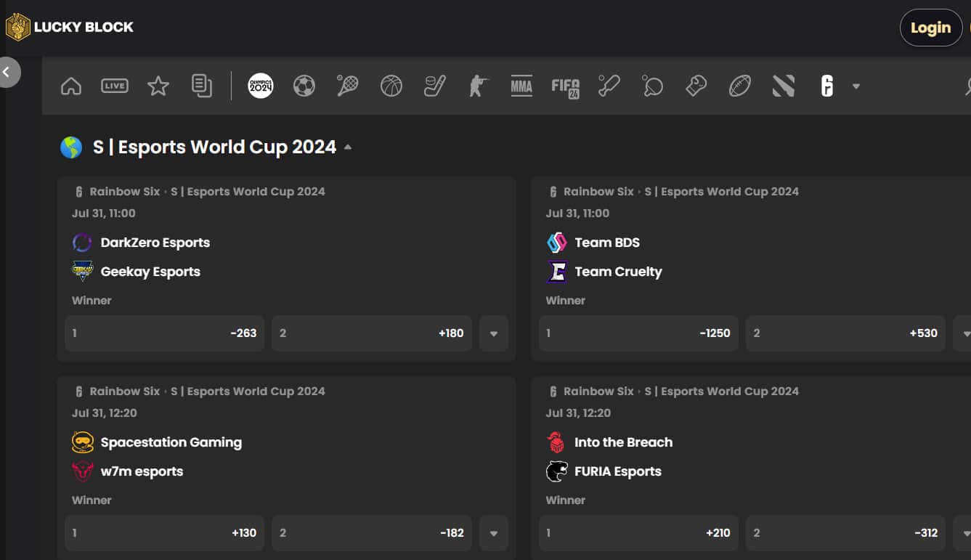Viewport: 971px width, 560px height.
Task: Open DarkZero Esports team name
Action: (155, 243)
